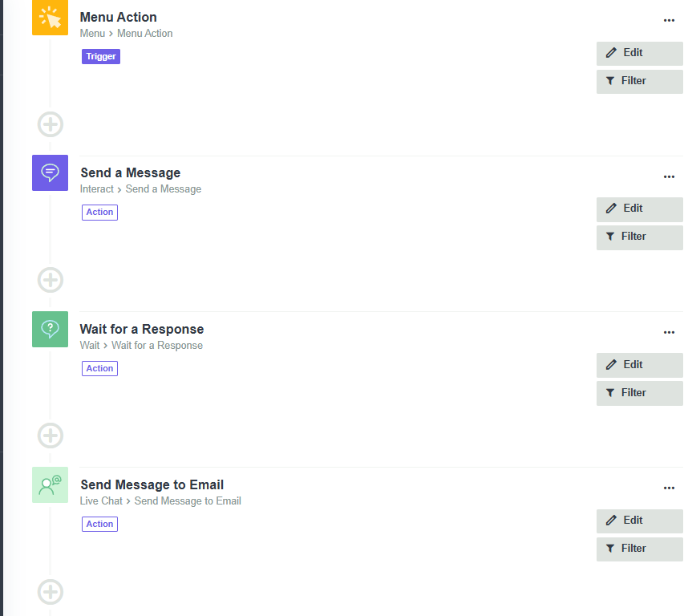Click the Action badge under Send a Message
688x616 pixels.
point(99,213)
